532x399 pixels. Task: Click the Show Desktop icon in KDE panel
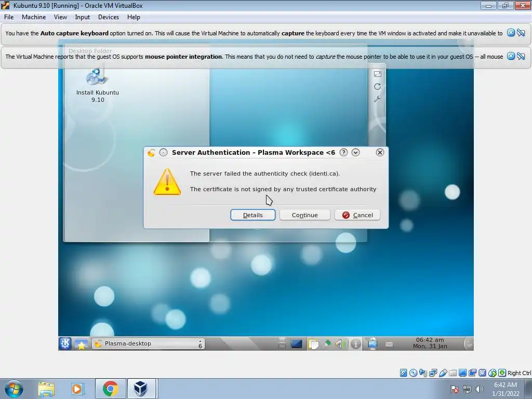296,344
